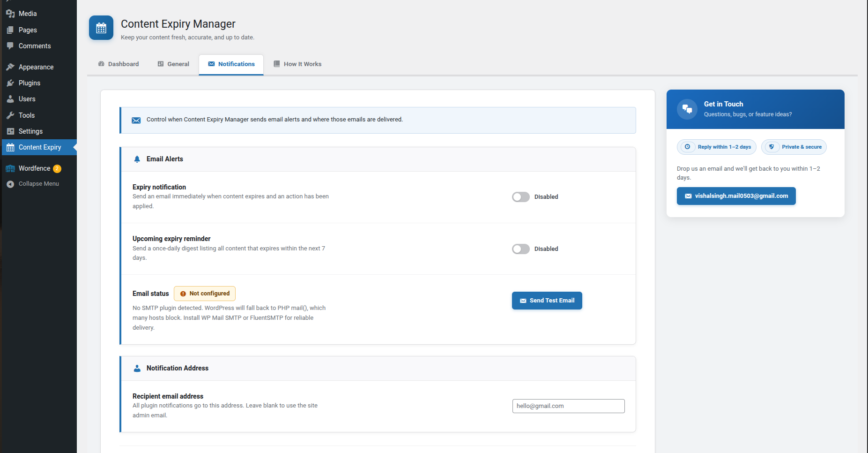Click the Content Expiry Manager calendar logo

coord(101,28)
